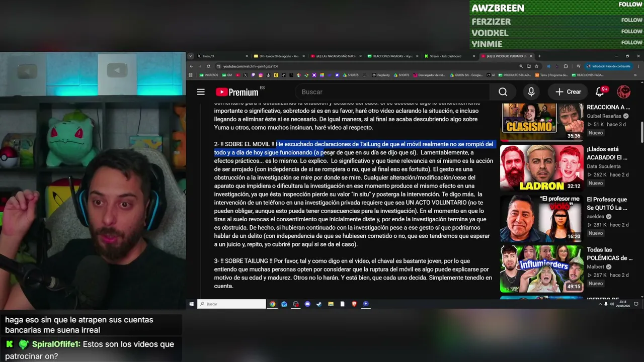644x362 pixels.
Task: Open Google Chrome from the taskbar
Action: coord(272,304)
